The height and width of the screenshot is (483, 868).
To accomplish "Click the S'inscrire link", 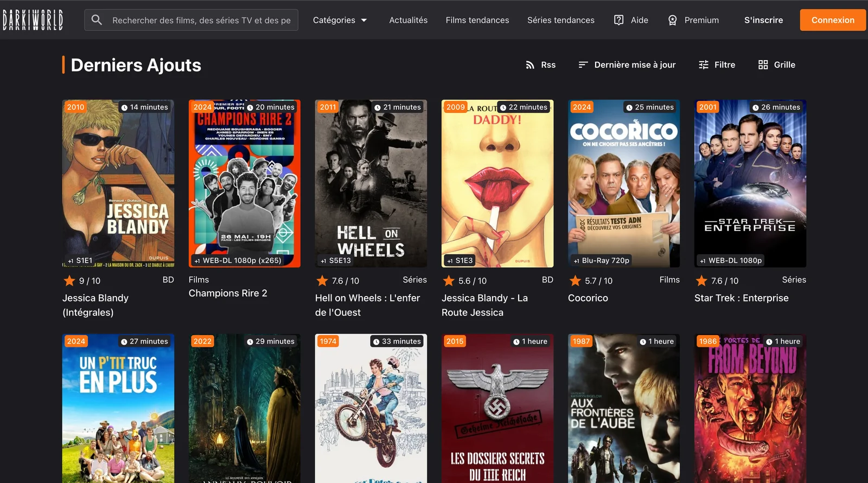I will pos(763,20).
